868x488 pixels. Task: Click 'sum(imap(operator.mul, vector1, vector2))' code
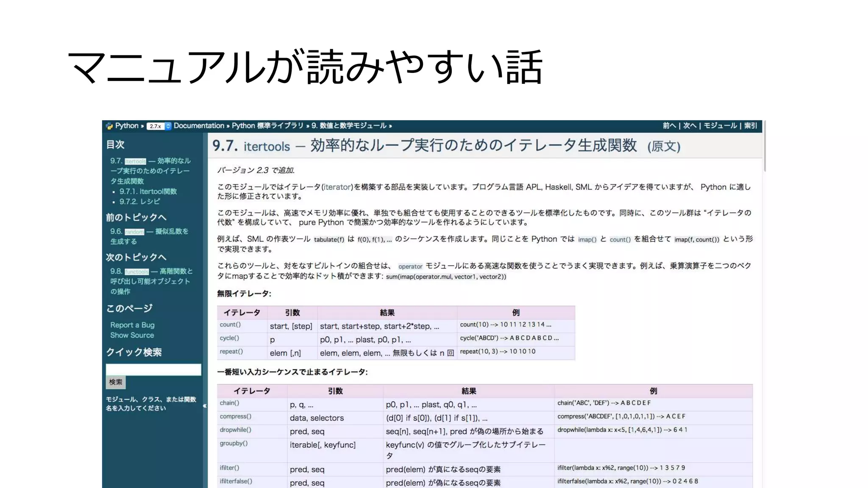(x=446, y=277)
